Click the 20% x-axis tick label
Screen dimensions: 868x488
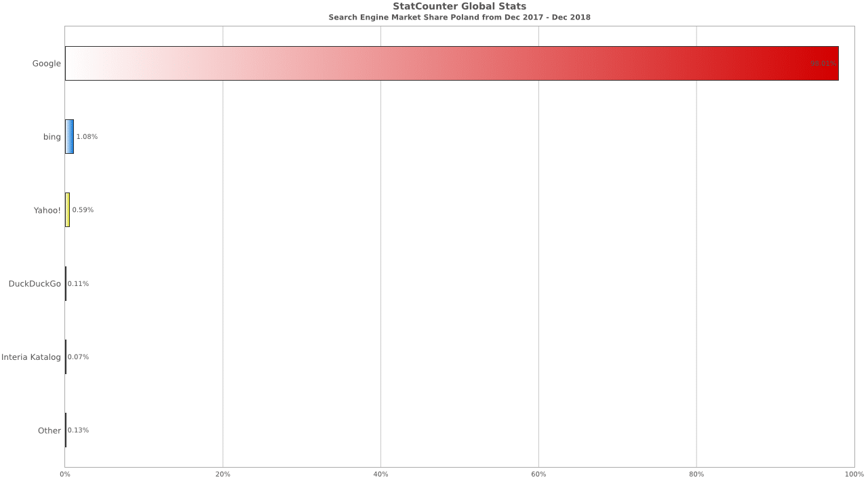point(222,474)
